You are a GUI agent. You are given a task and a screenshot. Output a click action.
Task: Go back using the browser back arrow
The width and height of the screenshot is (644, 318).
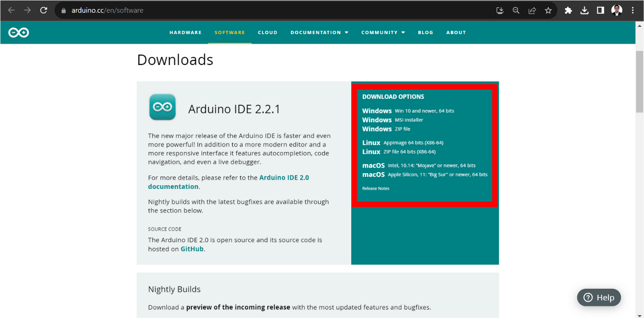tap(11, 10)
